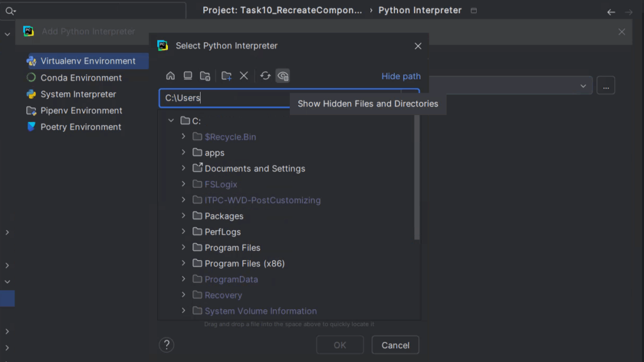Create a new folder using toolbar icon
The image size is (644, 362).
pos(226,76)
